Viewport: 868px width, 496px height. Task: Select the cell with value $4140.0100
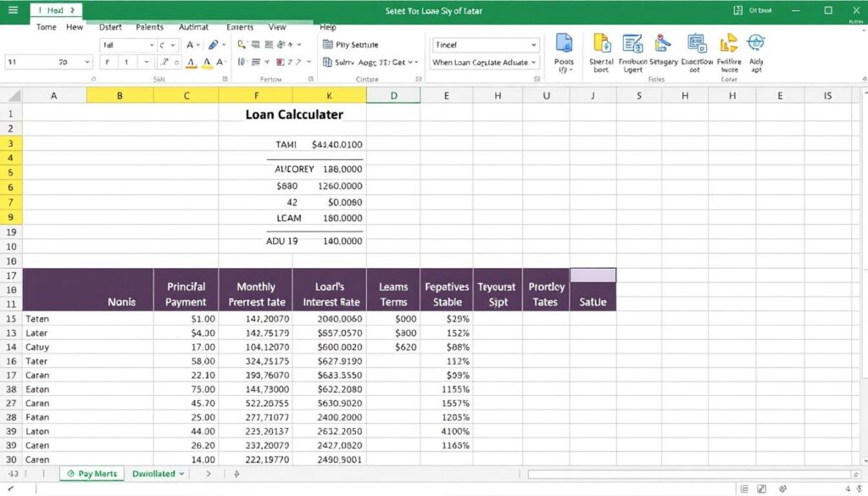[337, 144]
